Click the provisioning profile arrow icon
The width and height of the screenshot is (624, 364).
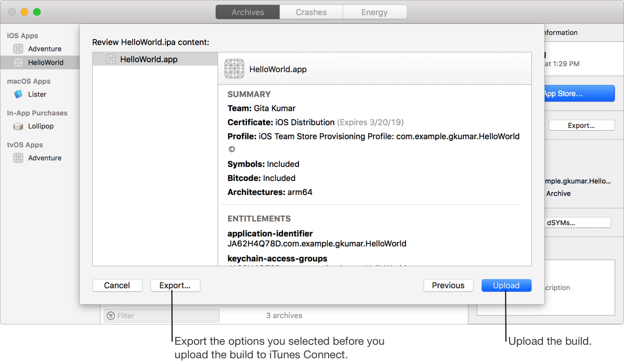pos(232,149)
